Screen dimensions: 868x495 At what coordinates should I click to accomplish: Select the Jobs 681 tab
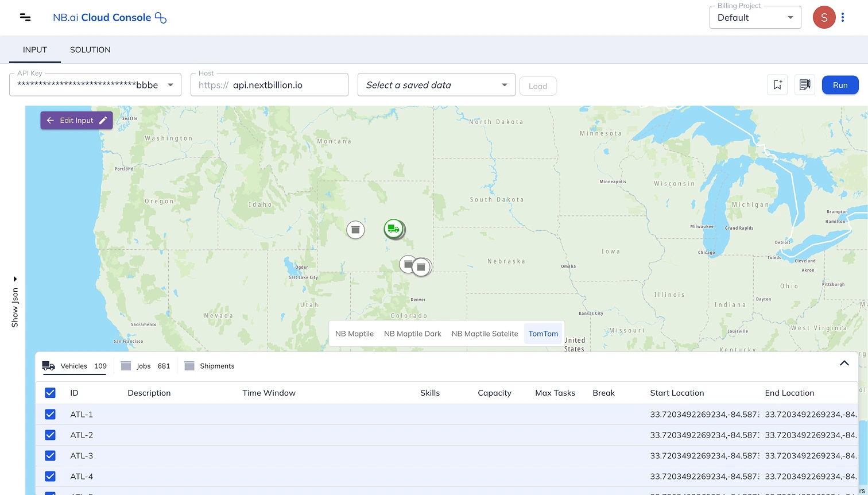(145, 366)
